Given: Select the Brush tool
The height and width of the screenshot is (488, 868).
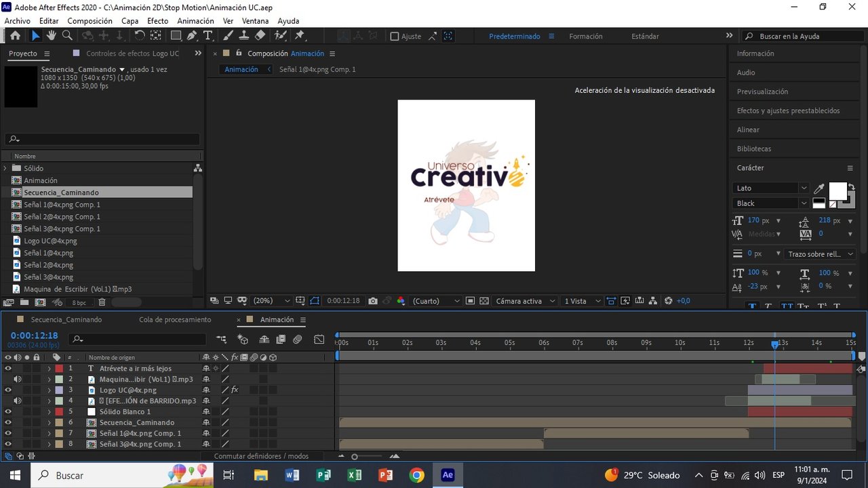Looking at the screenshot, I should (x=228, y=36).
